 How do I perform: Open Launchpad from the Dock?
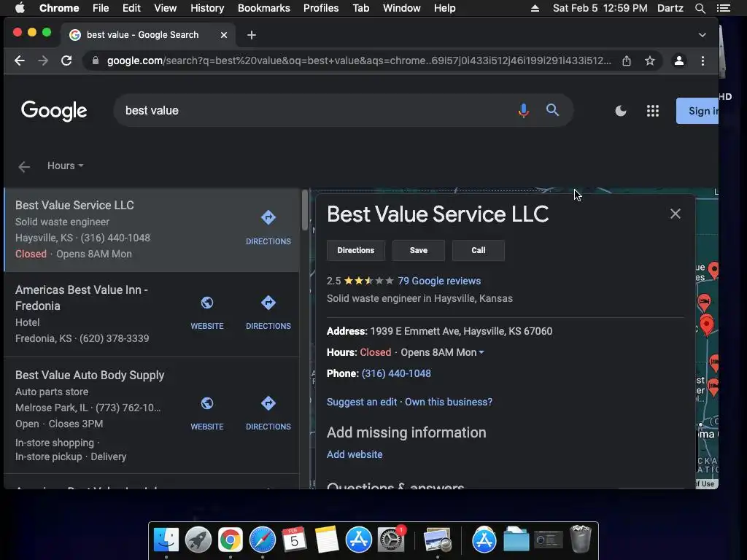coord(198,540)
